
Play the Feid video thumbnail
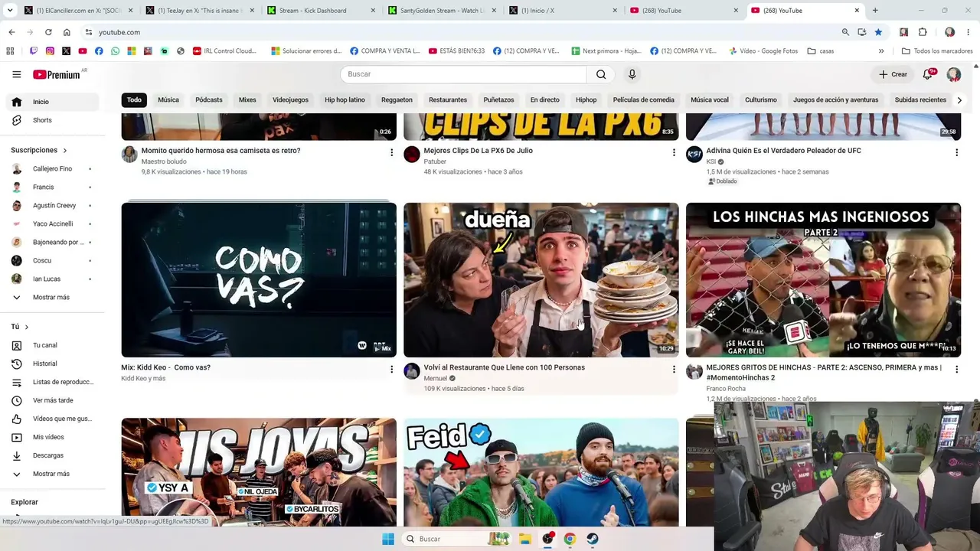(x=541, y=472)
